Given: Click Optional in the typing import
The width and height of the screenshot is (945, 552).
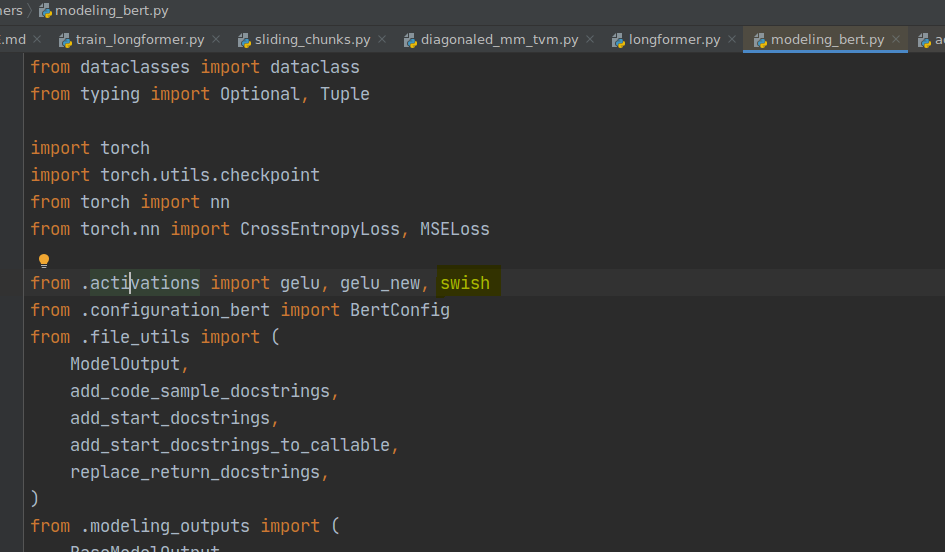Looking at the screenshot, I should click(x=260, y=94).
